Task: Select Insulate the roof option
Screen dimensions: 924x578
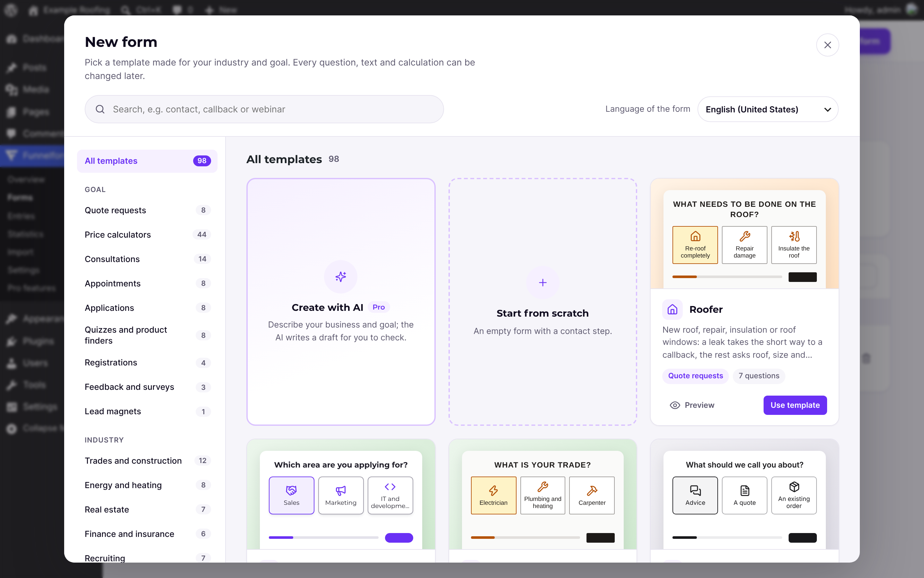Action: pos(794,245)
